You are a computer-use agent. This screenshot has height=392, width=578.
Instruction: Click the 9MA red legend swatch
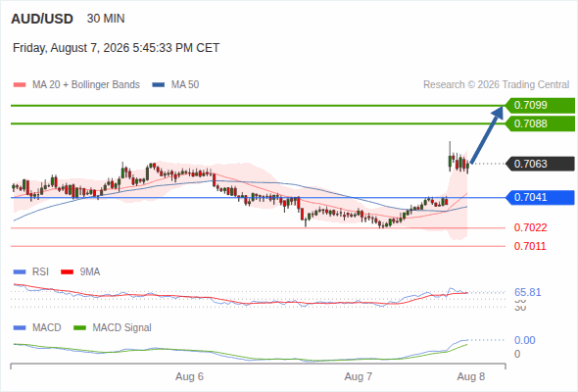[67, 272]
